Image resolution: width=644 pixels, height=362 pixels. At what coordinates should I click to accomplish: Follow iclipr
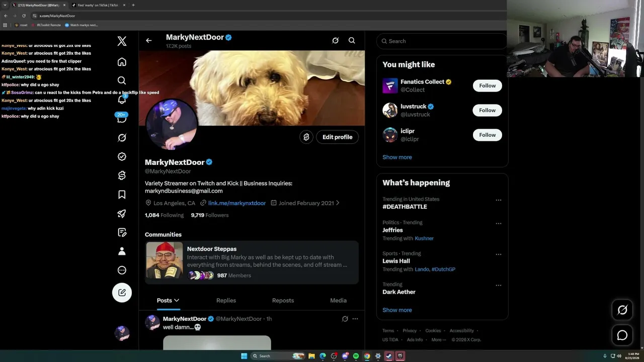point(487,135)
